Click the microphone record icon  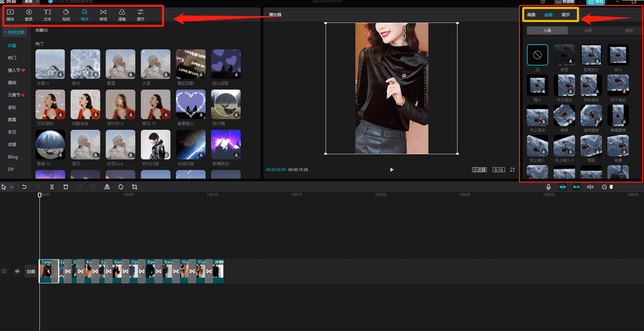tap(549, 187)
